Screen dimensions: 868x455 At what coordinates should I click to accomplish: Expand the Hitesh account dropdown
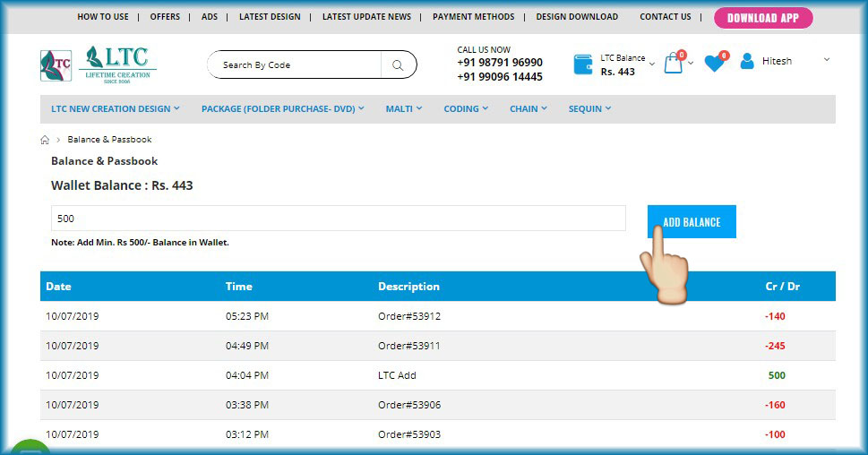tap(826, 60)
